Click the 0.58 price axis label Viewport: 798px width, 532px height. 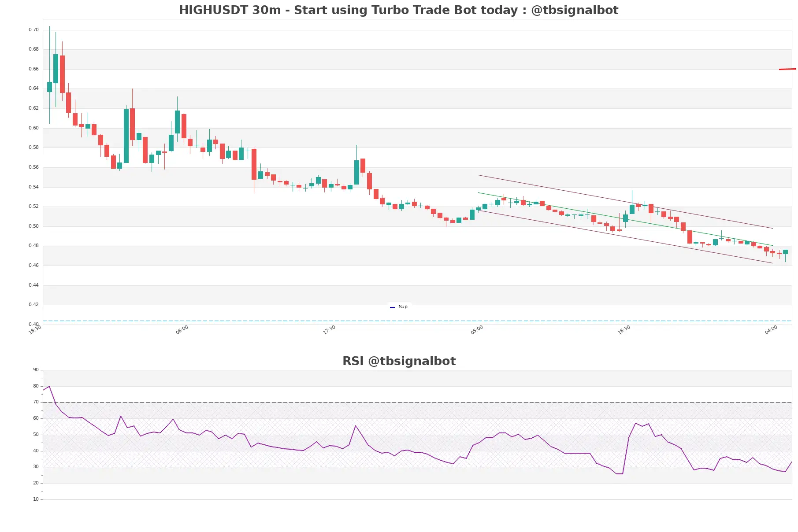point(33,148)
